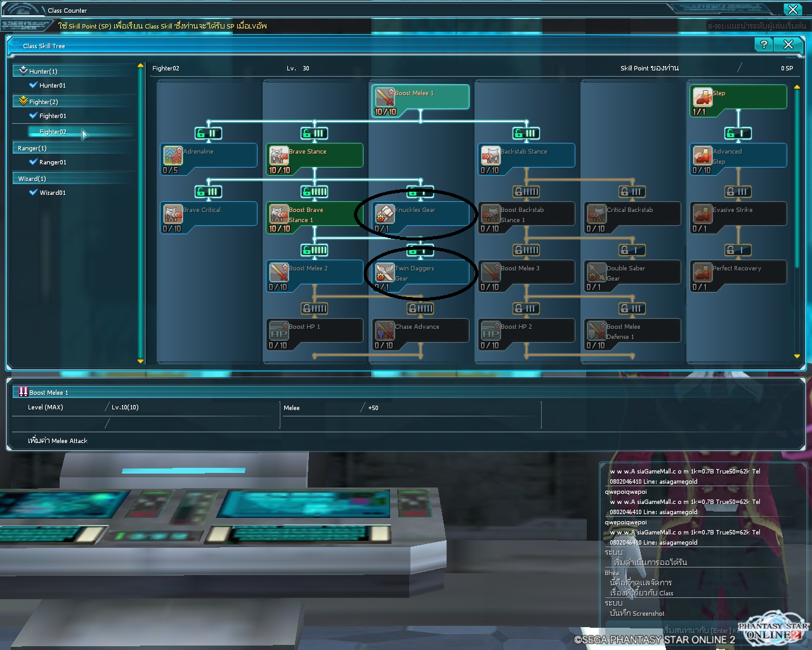Click the Melee +50 stat value

pos(373,408)
